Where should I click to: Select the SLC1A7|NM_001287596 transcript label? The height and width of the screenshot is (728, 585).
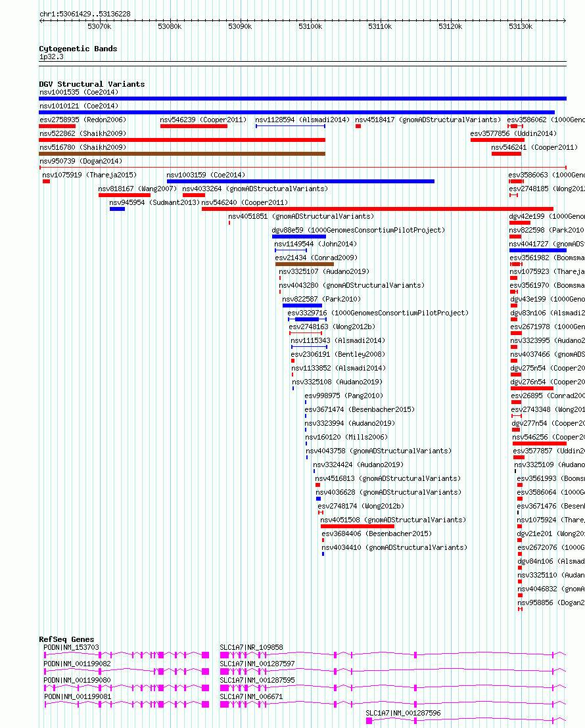click(404, 714)
